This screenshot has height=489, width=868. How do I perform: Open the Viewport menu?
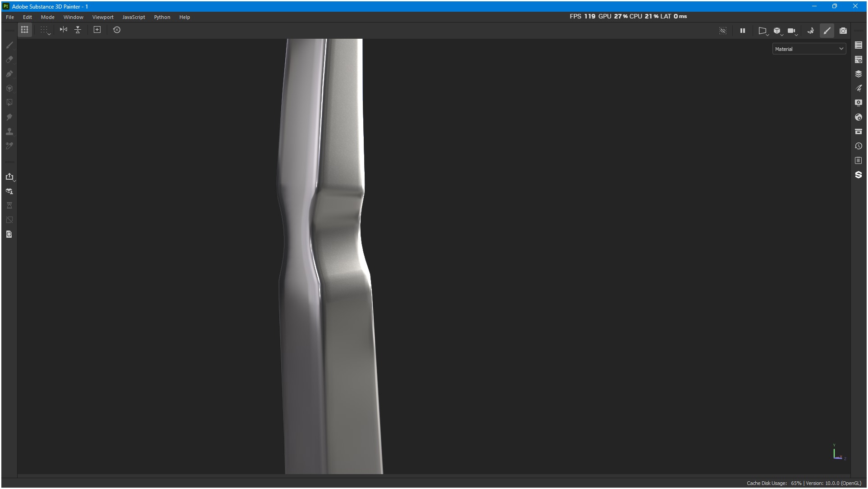click(x=103, y=17)
